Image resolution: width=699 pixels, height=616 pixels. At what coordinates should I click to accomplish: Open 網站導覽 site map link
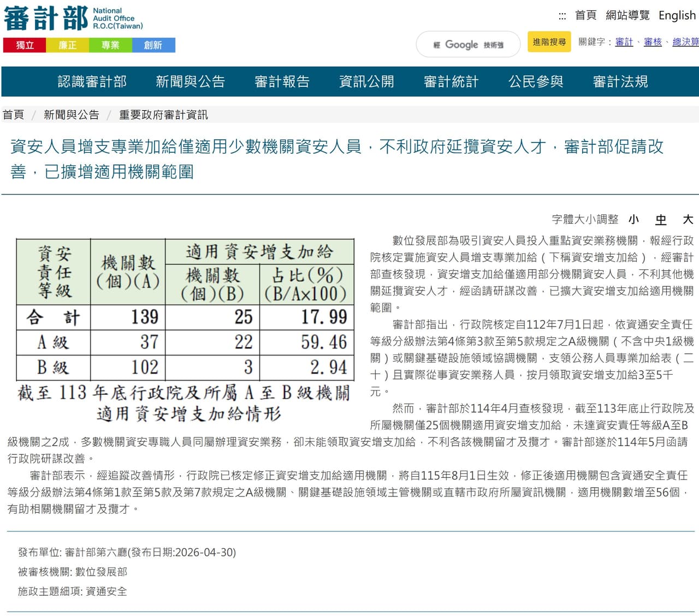coord(627,15)
